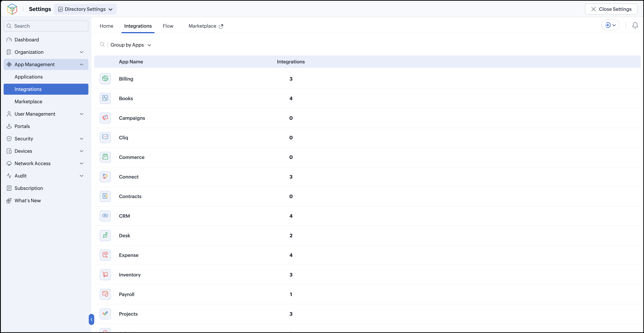Image resolution: width=644 pixels, height=333 pixels.
Task: Open Portals in the sidebar
Action: 46,126
